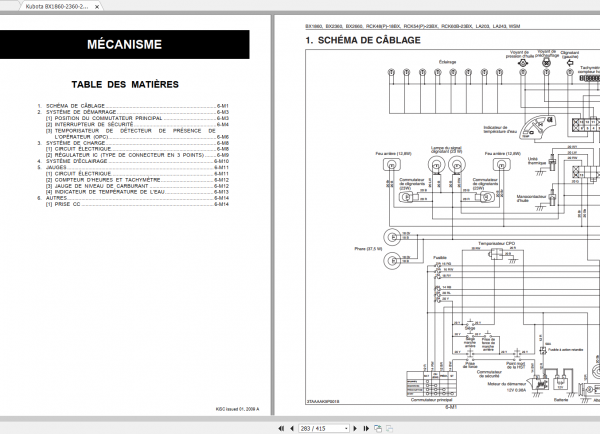Click TOC entry Jauge de niveau de carburant
The width and height of the screenshot is (600, 434).
tap(137, 186)
